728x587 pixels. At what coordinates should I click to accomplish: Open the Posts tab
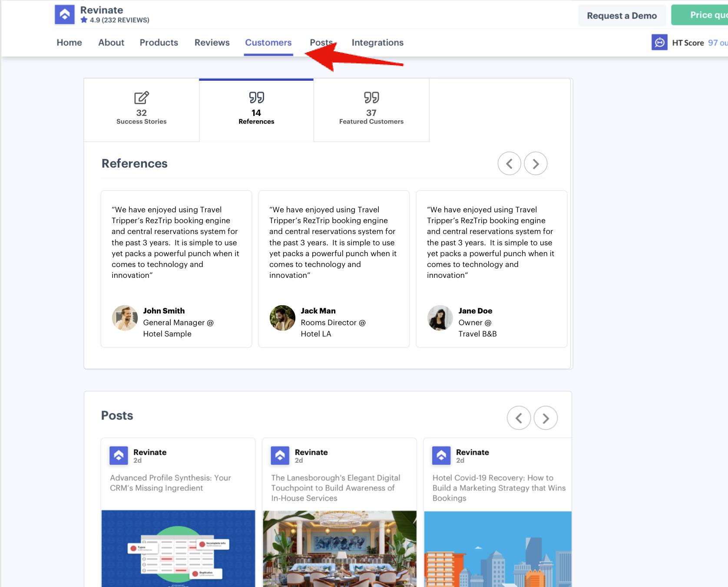(x=321, y=43)
